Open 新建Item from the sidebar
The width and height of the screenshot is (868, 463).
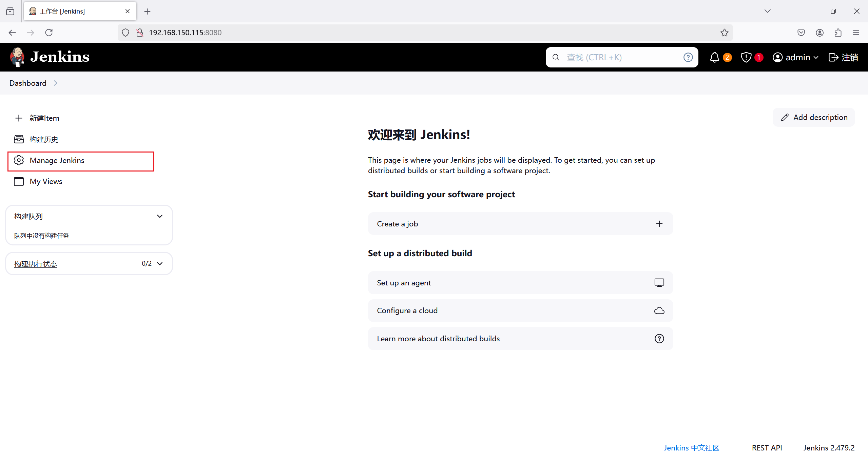pyautogui.click(x=44, y=118)
